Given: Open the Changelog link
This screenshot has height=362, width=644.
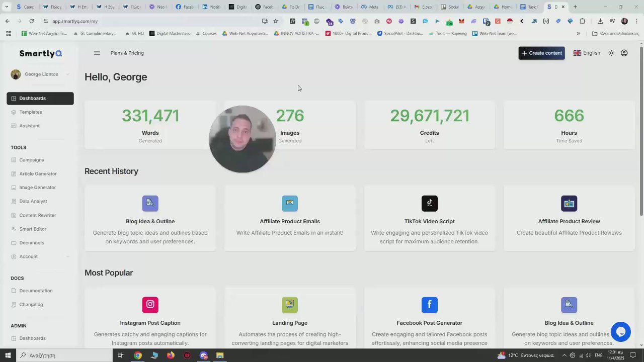Looking at the screenshot, I should click(x=31, y=305).
